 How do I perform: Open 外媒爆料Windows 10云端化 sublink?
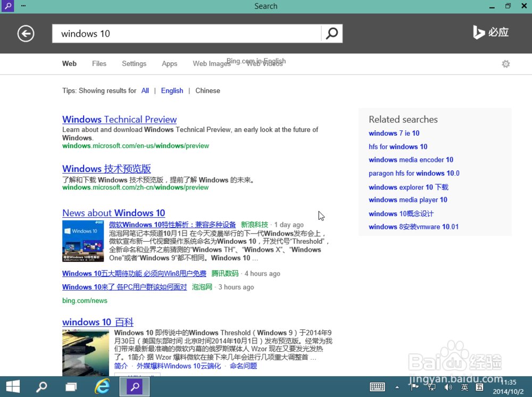179,366
